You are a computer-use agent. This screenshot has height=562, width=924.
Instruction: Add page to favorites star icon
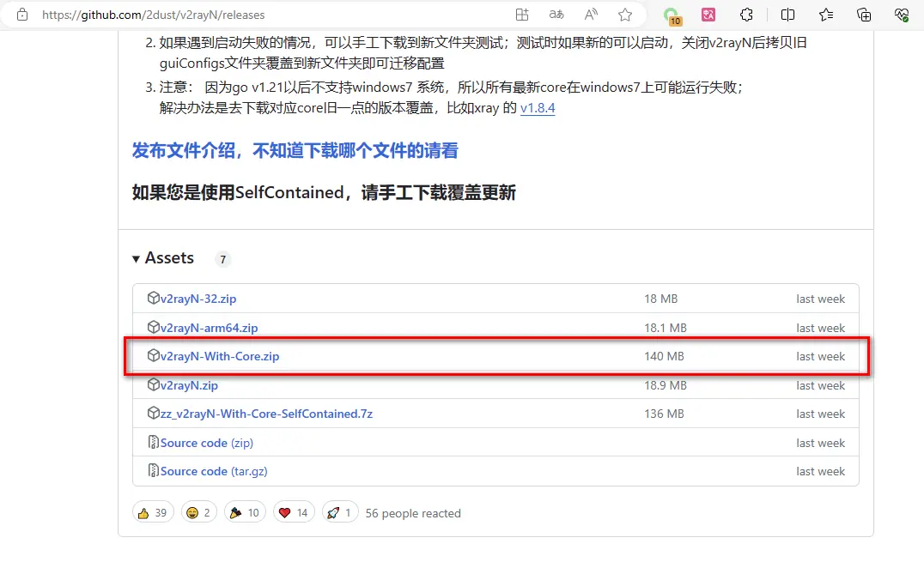625,15
